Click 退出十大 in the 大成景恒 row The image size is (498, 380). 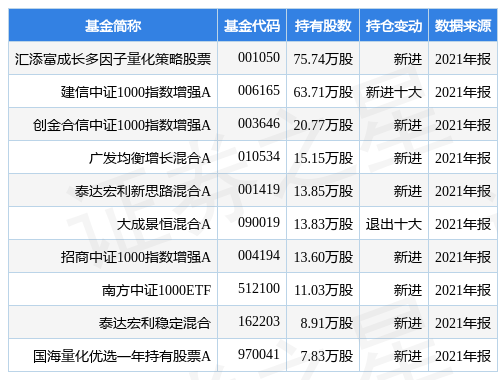point(394,224)
